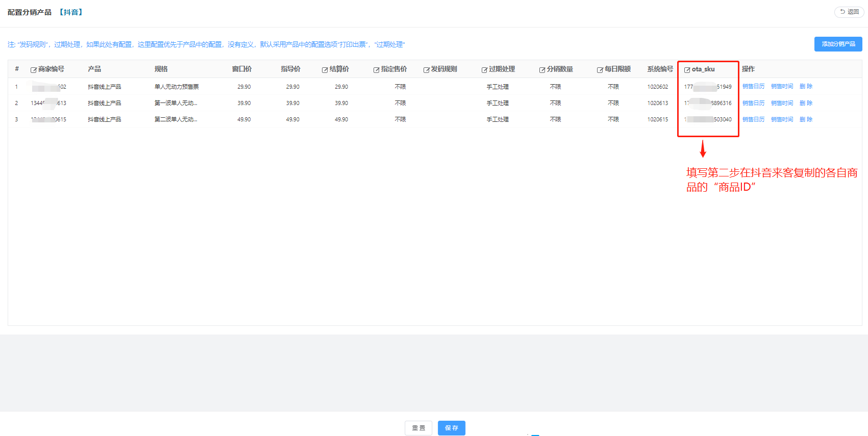Open 销售时间 for row 2
Image resolution: width=868 pixels, height=436 pixels.
coord(782,103)
